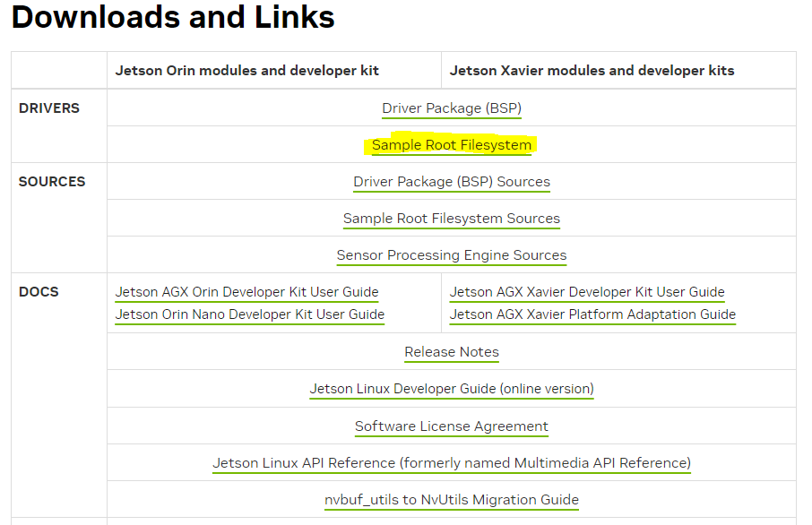Open the Jetson Linux API Reference link
Image resolution: width=812 pixels, height=525 pixels.
point(452,463)
